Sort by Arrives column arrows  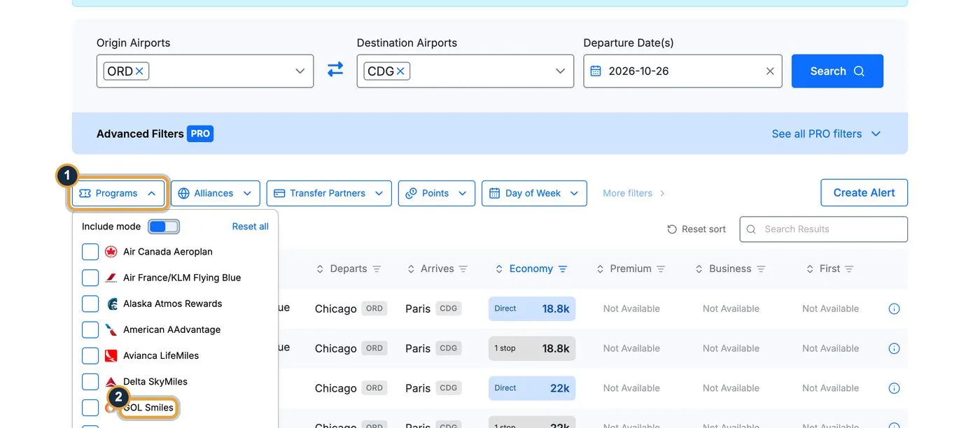[x=412, y=269]
